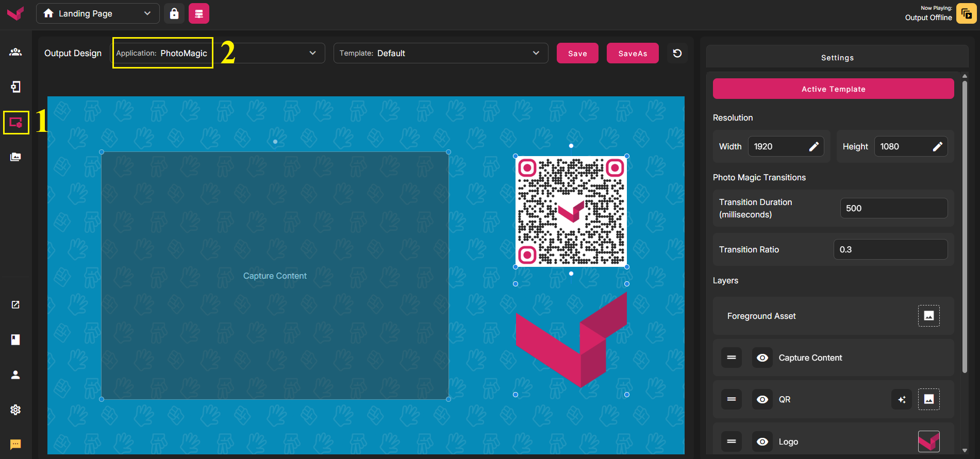
Task: Click the app logo in top-left corner
Action: point(15,13)
